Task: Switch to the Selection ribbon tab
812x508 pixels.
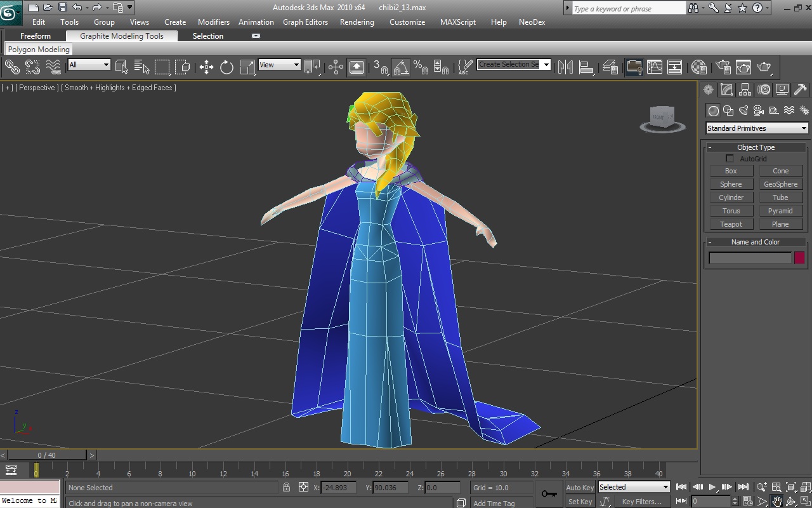Action: pos(208,36)
